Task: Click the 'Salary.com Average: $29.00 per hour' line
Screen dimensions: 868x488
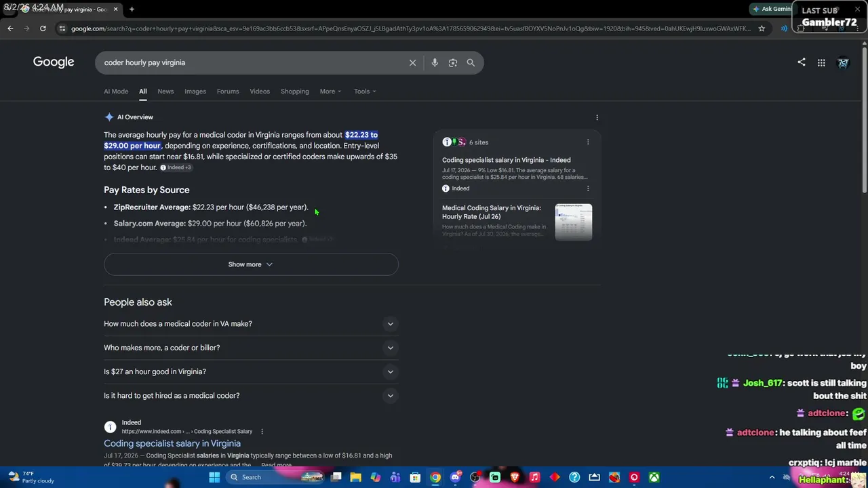Action: [x=210, y=224]
